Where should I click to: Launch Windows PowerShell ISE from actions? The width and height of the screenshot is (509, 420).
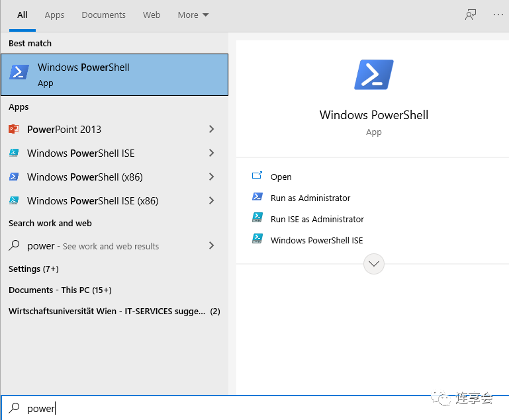pos(317,240)
